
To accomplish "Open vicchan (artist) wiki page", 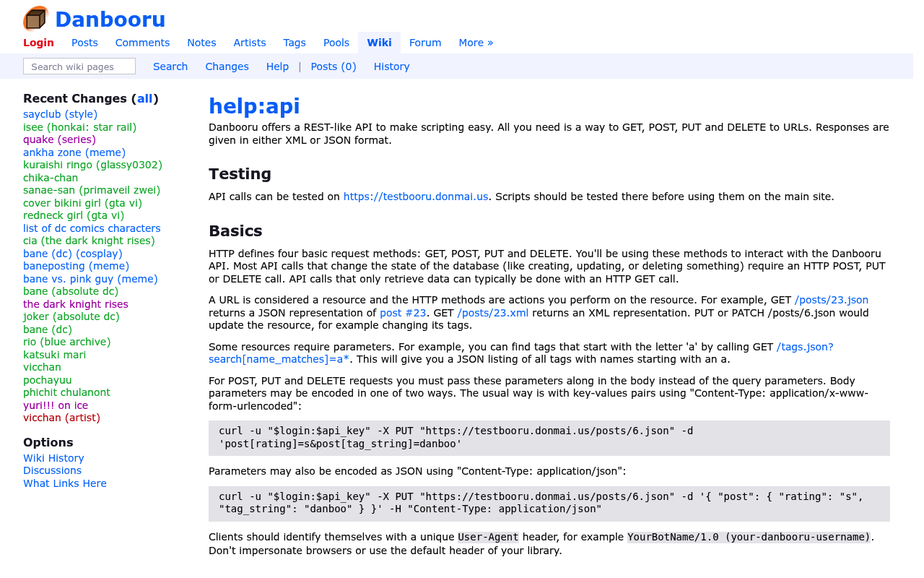I will [x=61, y=418].
